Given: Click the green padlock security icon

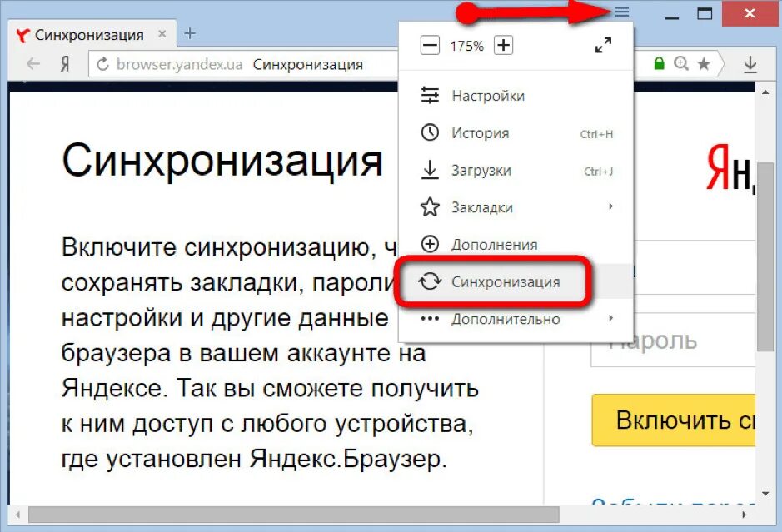Looking at the screenshot, I should [x=660, y=63].
